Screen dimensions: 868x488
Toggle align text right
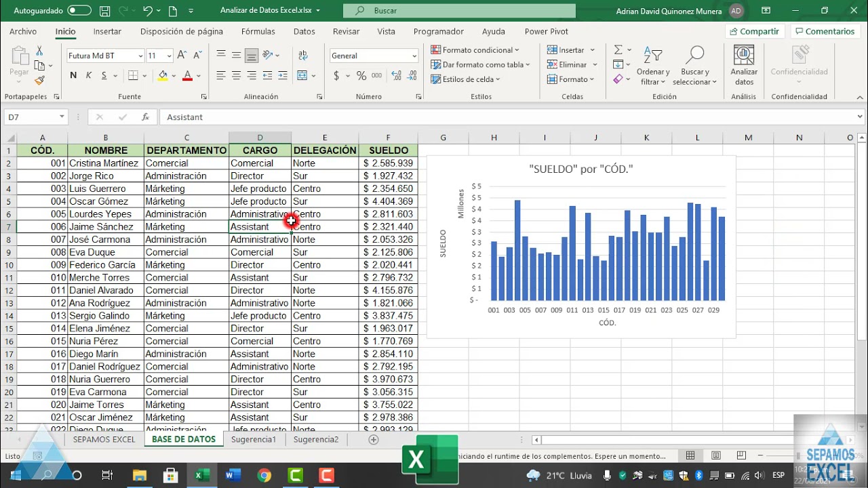(252, 75)
